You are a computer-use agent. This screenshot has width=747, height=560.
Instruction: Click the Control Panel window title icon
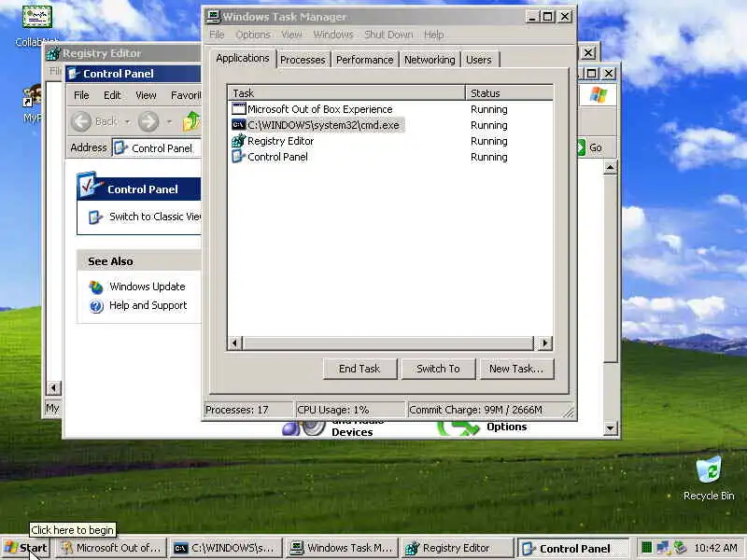pyautogui.click(x=74, y=74)
